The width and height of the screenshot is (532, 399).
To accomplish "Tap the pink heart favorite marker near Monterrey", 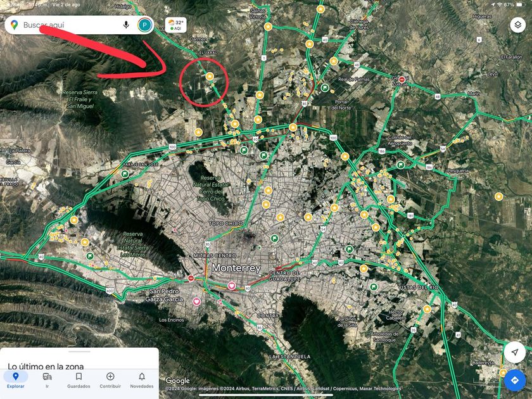I will (x=232, y=286).
